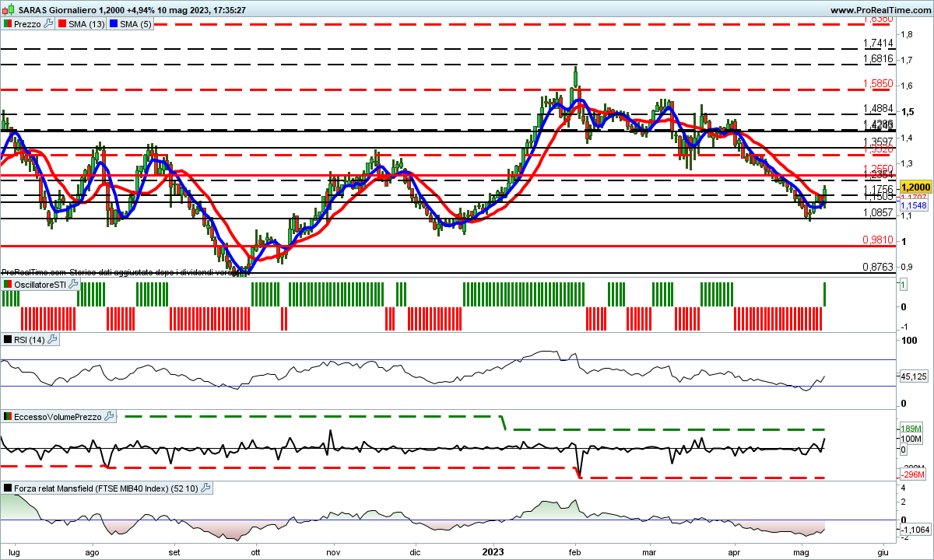Click the 0,9810 red support level label
Image resolution: width=934 pixels, height=560 pixels.
coord(877,240)
